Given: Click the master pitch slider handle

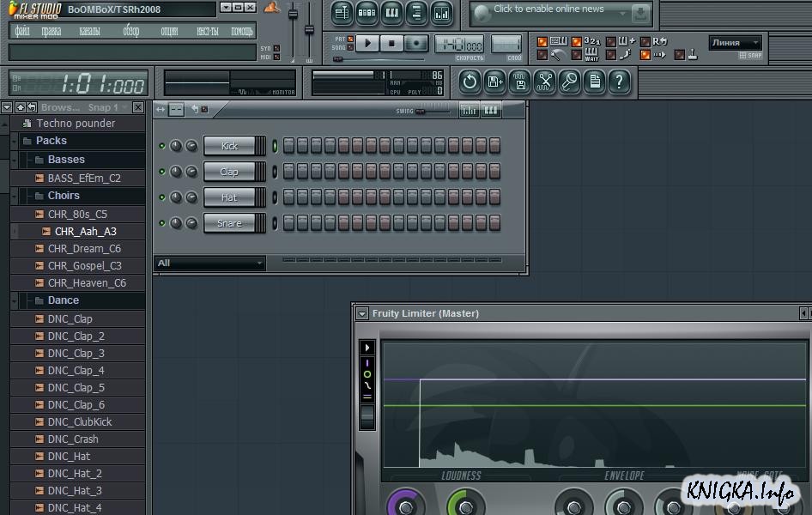Looking at the screenshot, I should [x=309, y=29].
